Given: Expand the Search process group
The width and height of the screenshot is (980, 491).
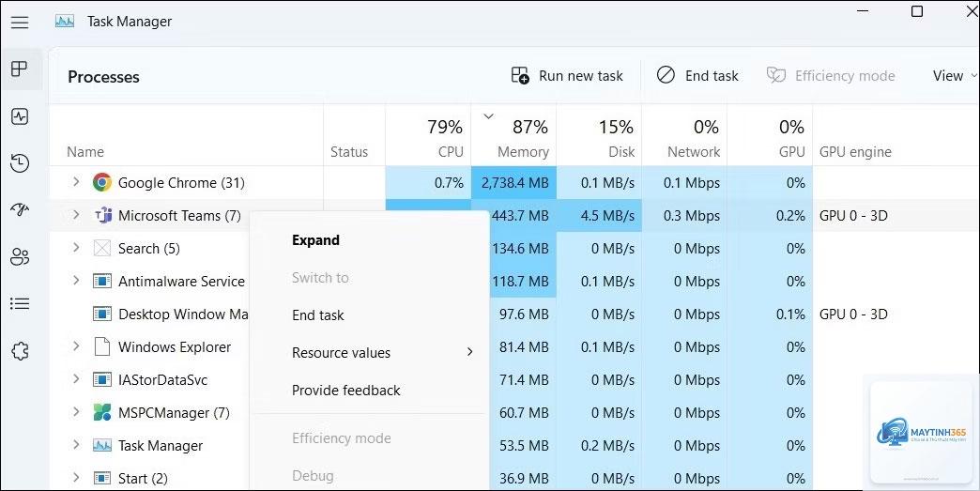Looking at the screenshot, I should pos(76,247).
